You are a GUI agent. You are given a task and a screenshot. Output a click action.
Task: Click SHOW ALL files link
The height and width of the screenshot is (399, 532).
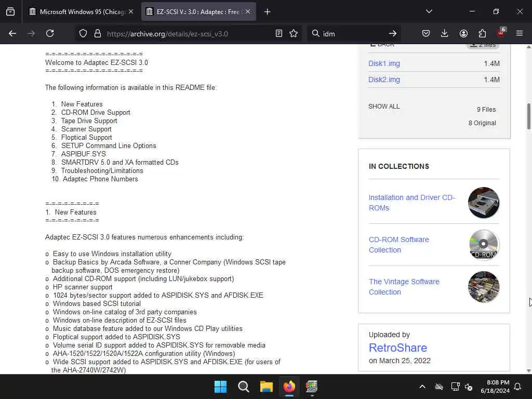[384, 107]
